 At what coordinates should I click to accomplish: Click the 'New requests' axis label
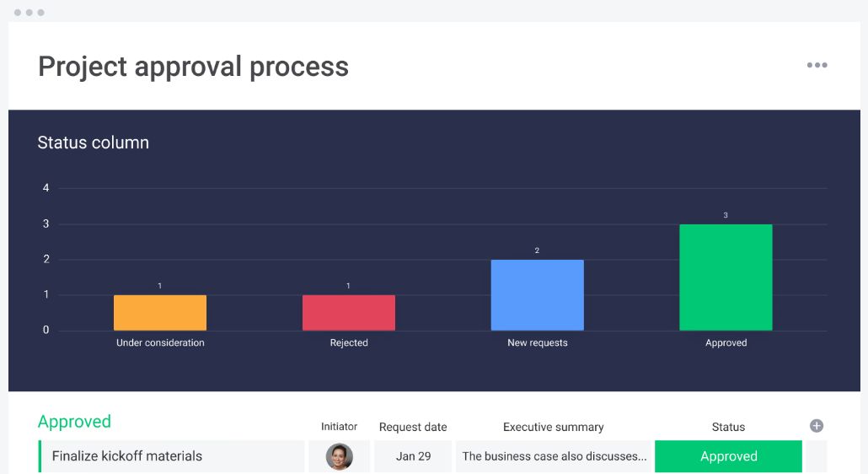(x=538, y=342)
